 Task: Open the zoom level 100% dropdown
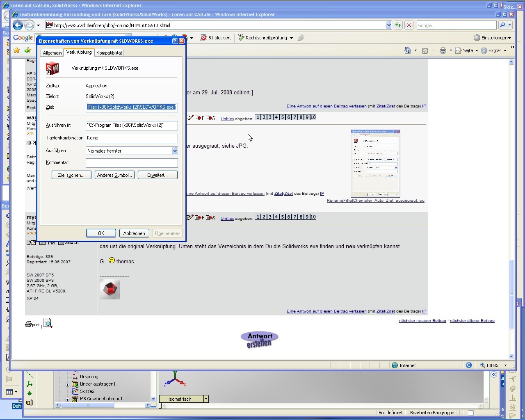pyautogui.click(x=505, y=365)
